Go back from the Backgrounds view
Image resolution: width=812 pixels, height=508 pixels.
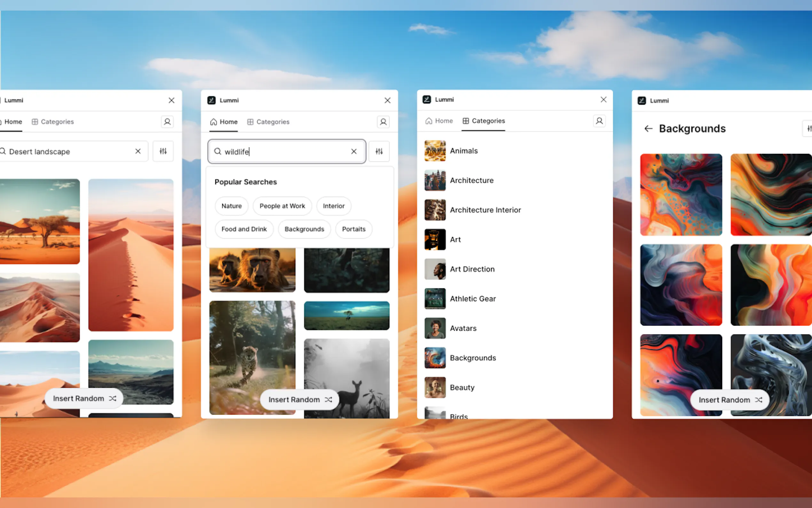[x=648, y=129]
